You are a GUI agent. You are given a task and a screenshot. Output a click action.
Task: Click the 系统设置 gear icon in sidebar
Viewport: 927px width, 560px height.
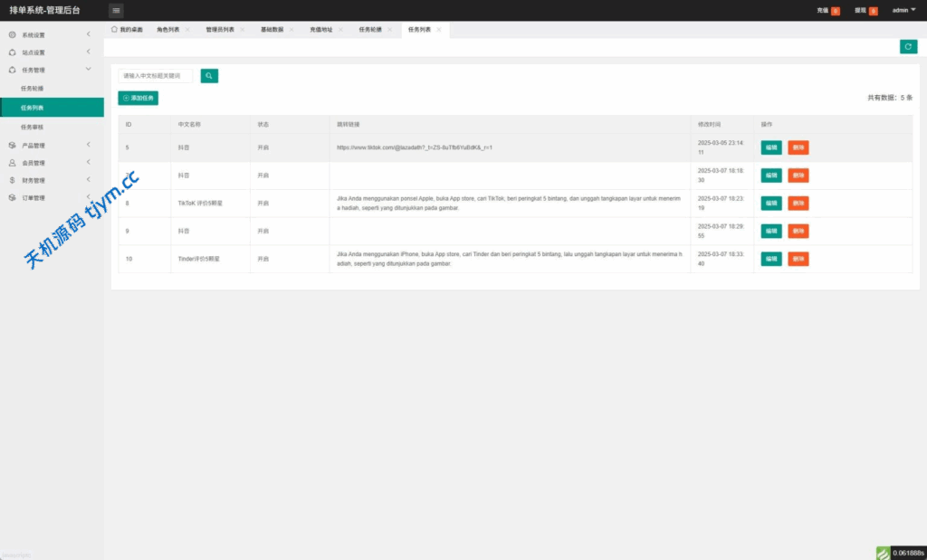click(x=13, y=35)
